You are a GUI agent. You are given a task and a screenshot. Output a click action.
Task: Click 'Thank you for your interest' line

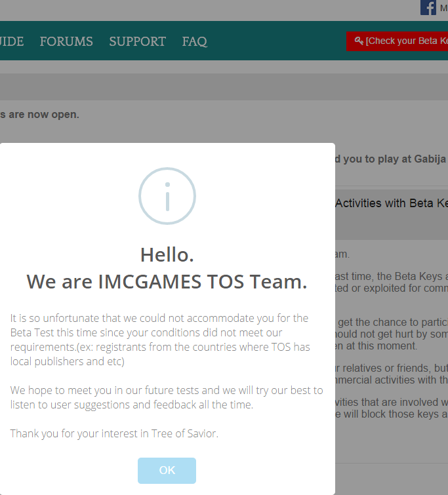114,433
